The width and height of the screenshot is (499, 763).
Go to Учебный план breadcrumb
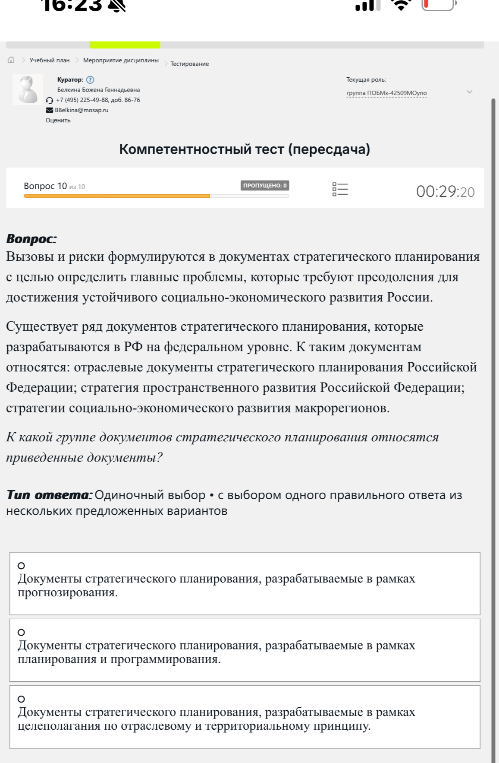tap(50, 60)
